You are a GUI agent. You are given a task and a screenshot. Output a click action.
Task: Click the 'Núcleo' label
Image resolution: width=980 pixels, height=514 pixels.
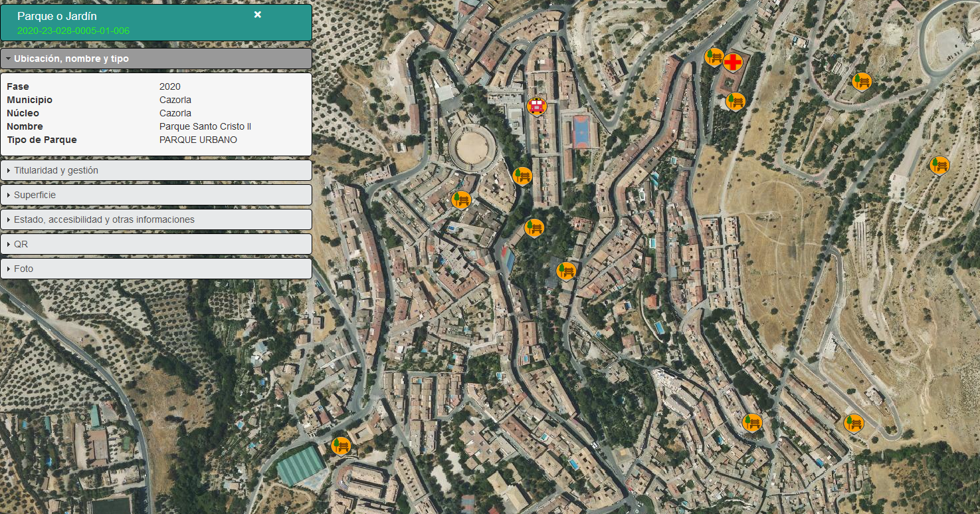[23, 113]
